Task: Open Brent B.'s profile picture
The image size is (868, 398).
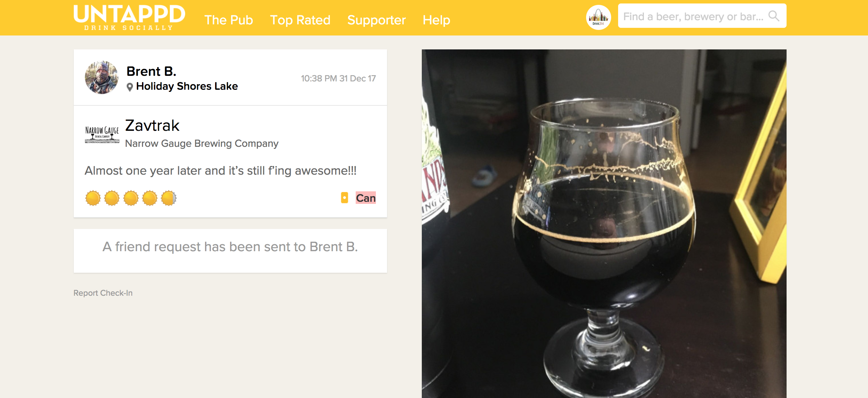Action: click(x=102, y=78)
